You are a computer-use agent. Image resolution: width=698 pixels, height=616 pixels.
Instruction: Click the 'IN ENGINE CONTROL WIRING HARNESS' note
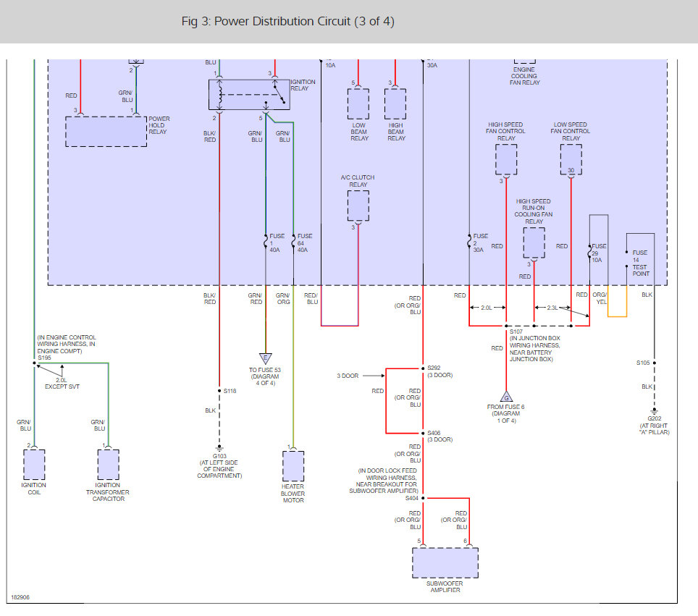pos(67,344)
